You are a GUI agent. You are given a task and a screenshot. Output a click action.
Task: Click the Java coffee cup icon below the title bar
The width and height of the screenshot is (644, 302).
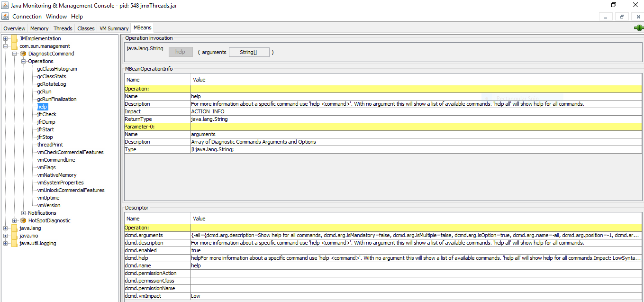pyautogui.click(x=5, y=16)
